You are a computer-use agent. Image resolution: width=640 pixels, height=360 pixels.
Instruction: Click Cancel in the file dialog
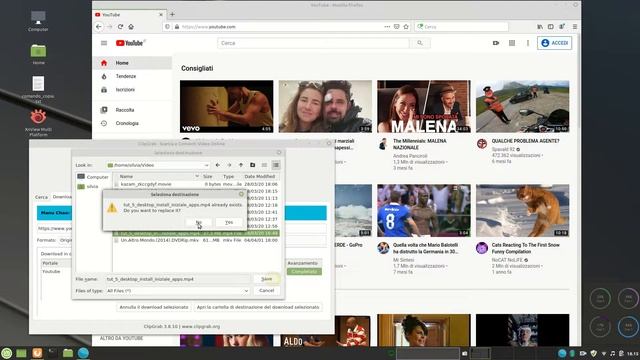tap(267, 290)
